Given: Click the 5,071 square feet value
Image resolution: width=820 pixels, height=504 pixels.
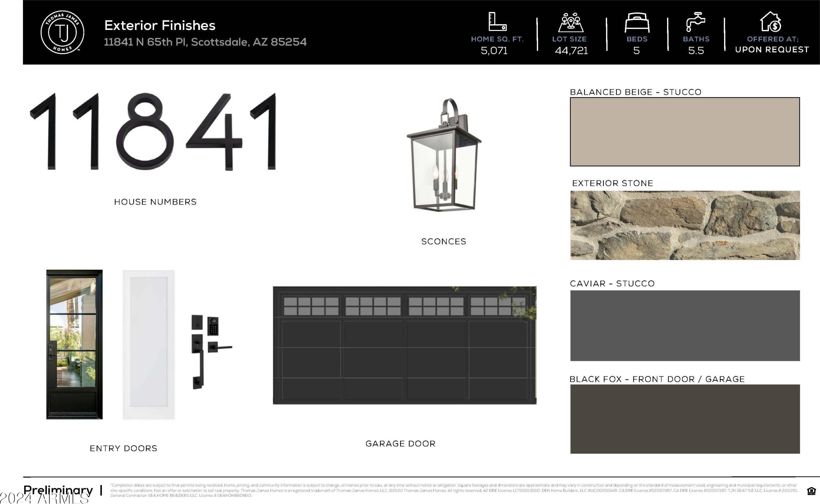Looking at the screenshot, I should (x=494, y=51).
